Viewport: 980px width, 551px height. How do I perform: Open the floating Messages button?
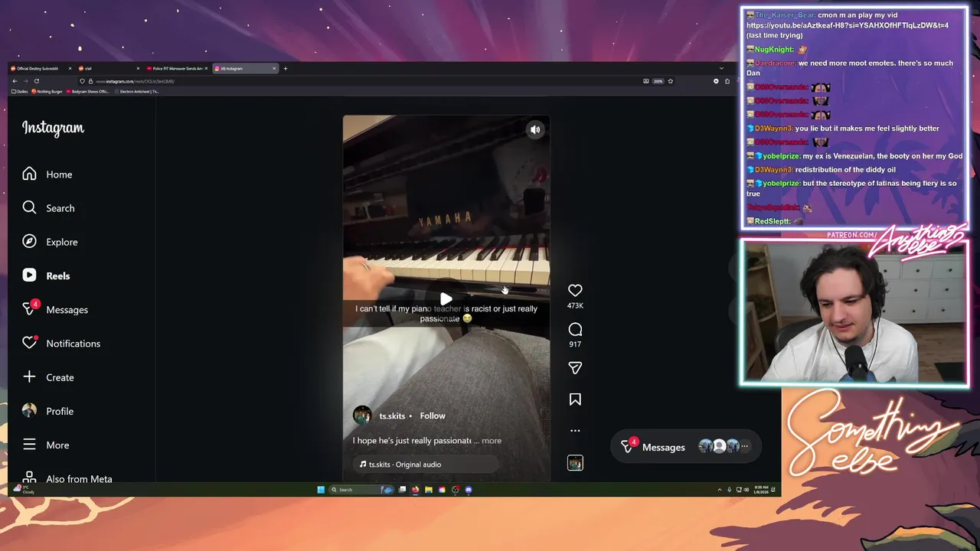click(684, 447)
